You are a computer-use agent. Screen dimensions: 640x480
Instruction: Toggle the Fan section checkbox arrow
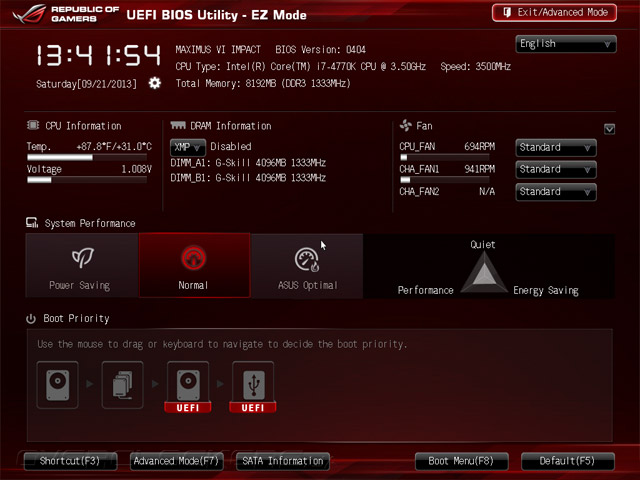pyautogui.click(x=609, y=129)
